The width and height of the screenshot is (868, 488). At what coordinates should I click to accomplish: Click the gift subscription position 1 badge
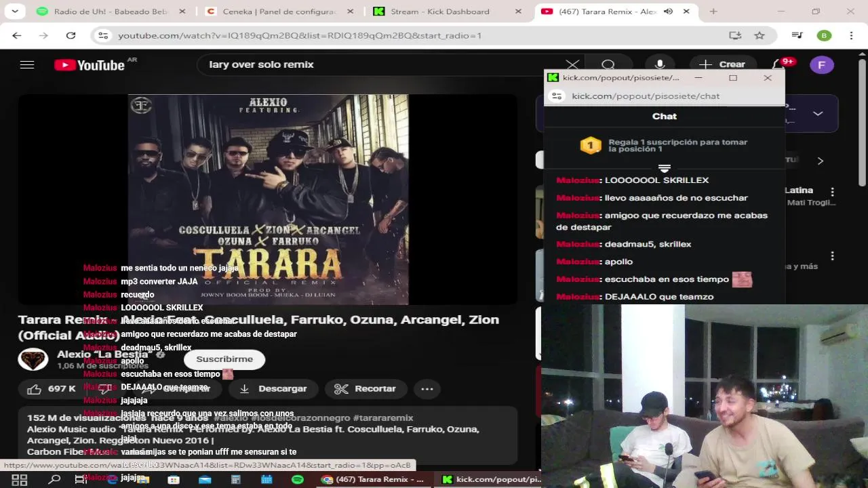tap(591, 145)
